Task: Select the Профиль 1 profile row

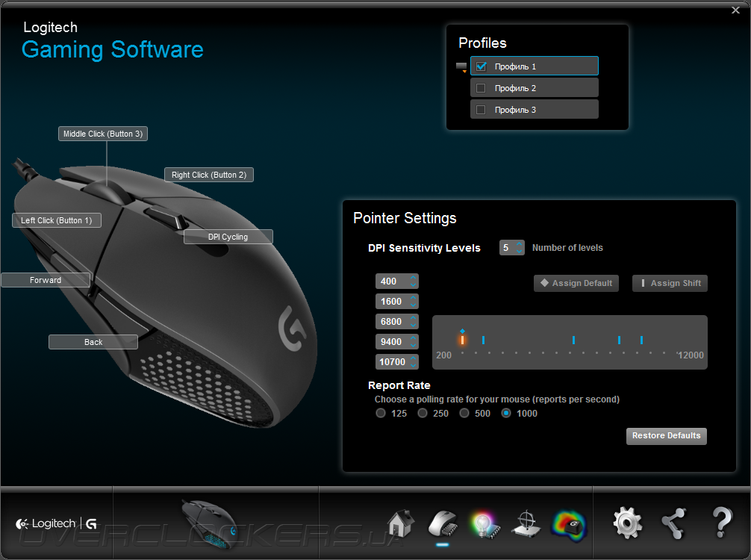Action: pyautogui.click(x=535, y=66)
